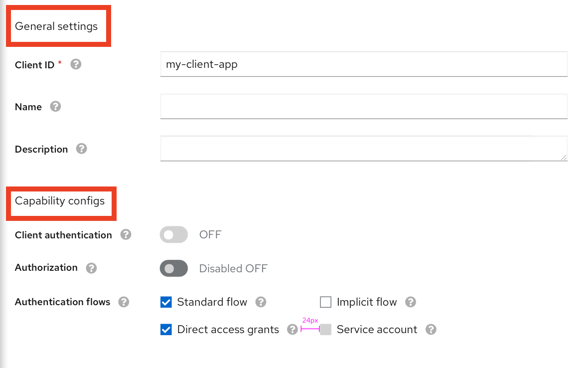Screen dimensions: 588x368
Task: Enable the Implicit flow checkbox
Action: pos(325,302)
